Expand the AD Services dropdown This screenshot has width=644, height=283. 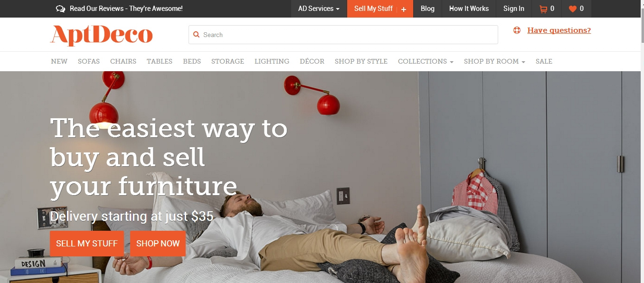pos(319,9)
